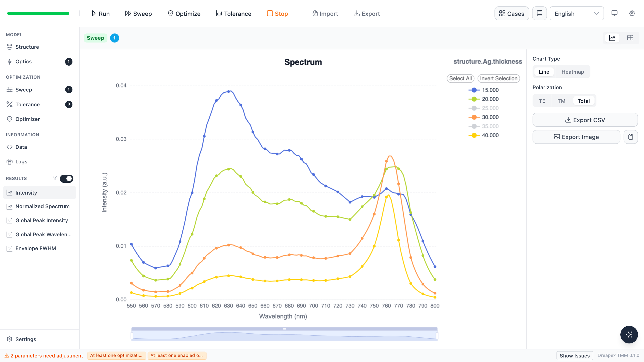The image size is (644, 362).
Task: Select Sweep under Optimization in sidebar
Action: 39,90
